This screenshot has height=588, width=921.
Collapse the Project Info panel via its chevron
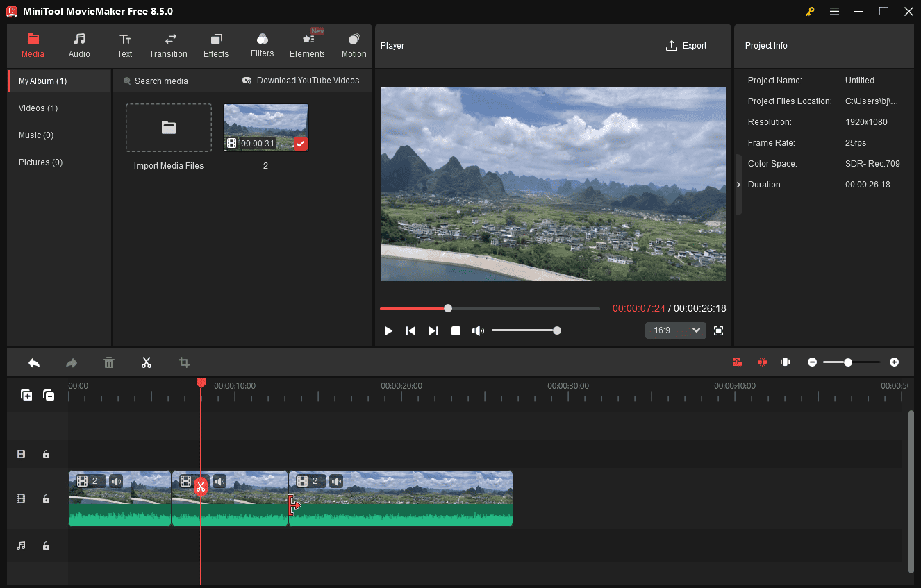pyautogui.click(x=738, y=185)
